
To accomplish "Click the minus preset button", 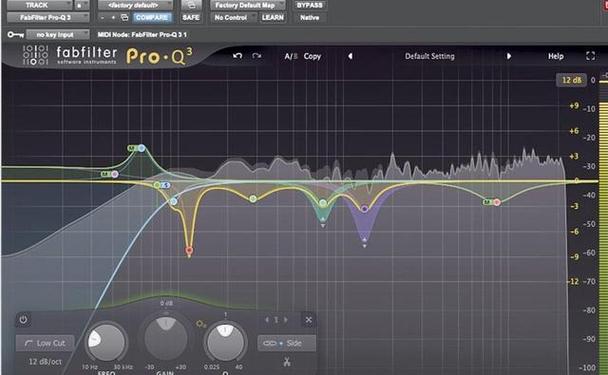I will click(x=102, y=17).
